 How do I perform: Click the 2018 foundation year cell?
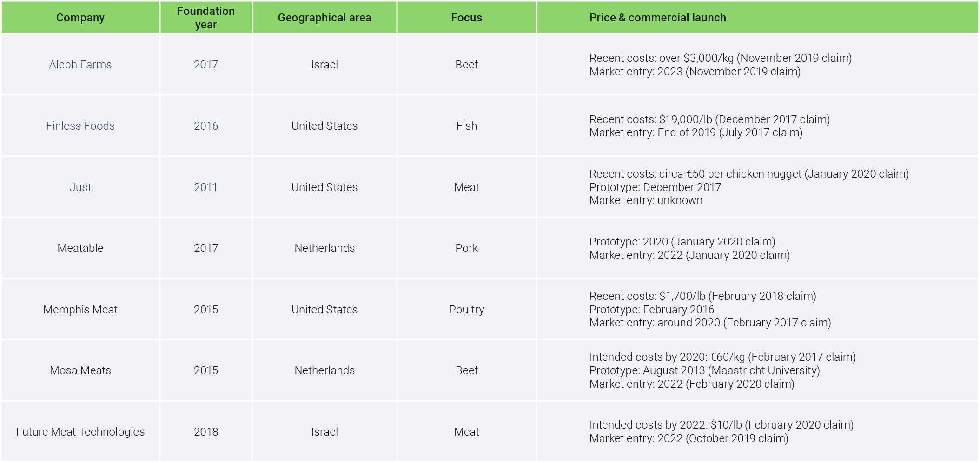point(206,432)
